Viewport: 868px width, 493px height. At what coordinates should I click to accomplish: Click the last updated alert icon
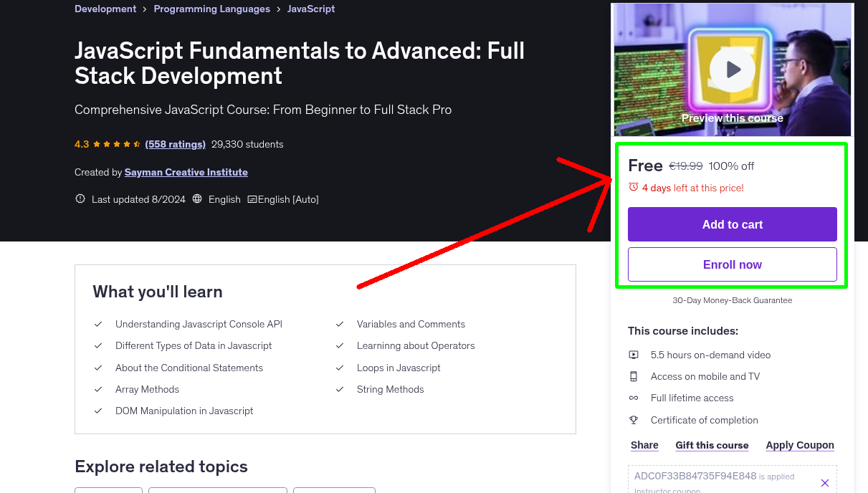coord(80,199)
